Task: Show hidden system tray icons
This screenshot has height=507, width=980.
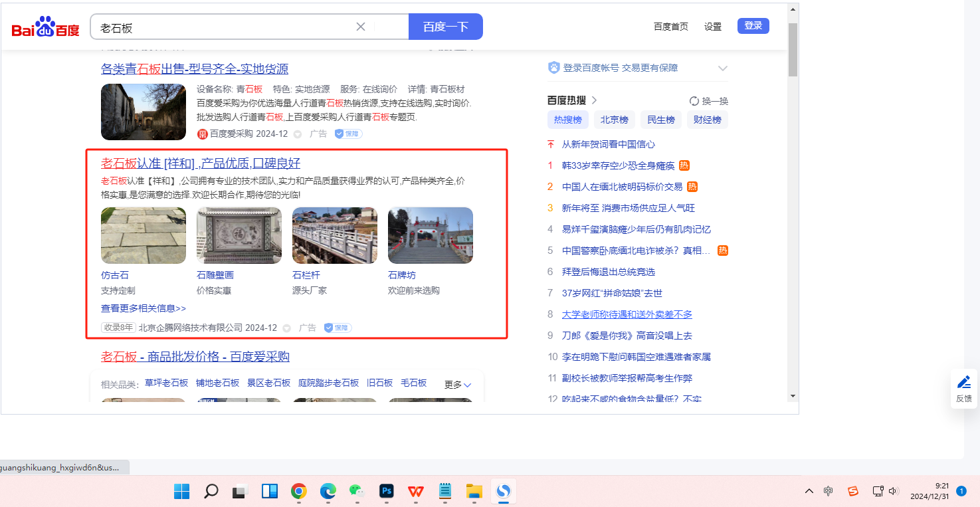Action: (x=809, y=491)
